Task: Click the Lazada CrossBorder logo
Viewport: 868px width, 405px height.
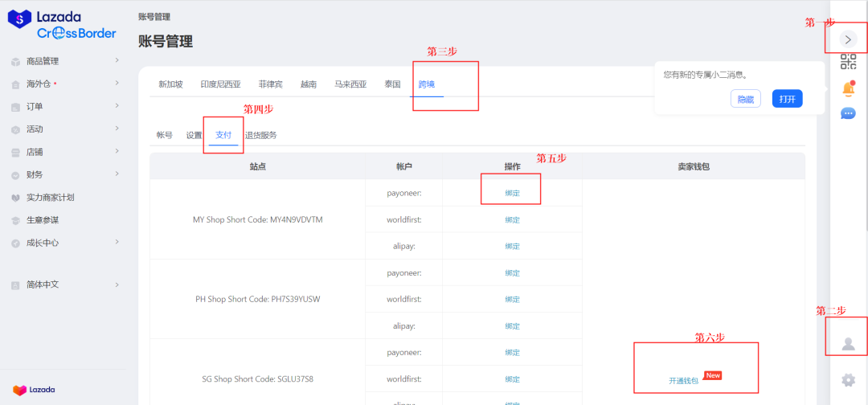Action: (62, 26)
